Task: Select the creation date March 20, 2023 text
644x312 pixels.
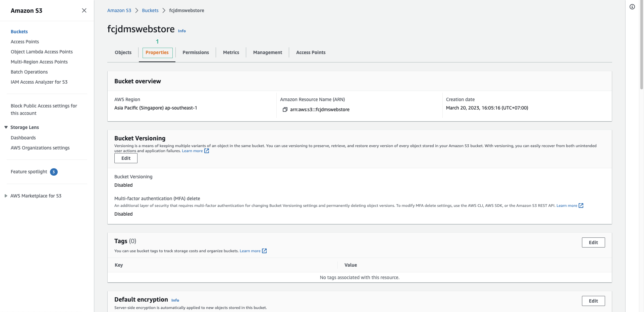Action: point(487,108)
